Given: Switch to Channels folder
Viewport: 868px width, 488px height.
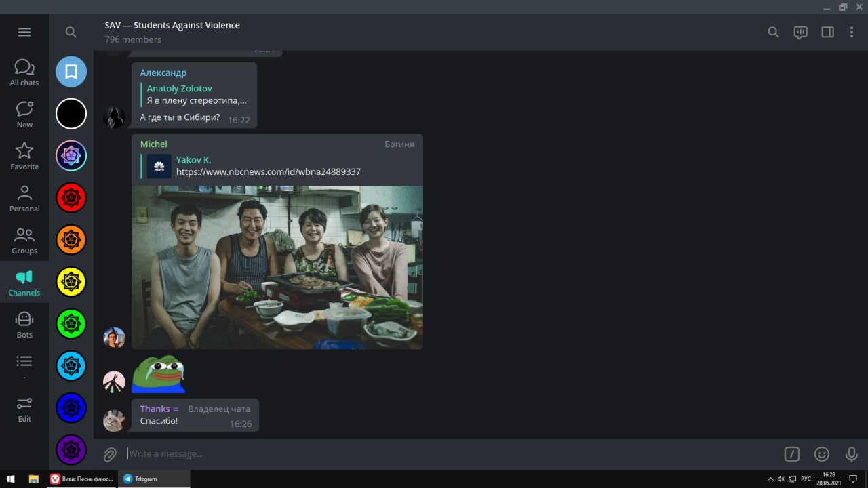Looking at the screenshot, I should point(24,283).
